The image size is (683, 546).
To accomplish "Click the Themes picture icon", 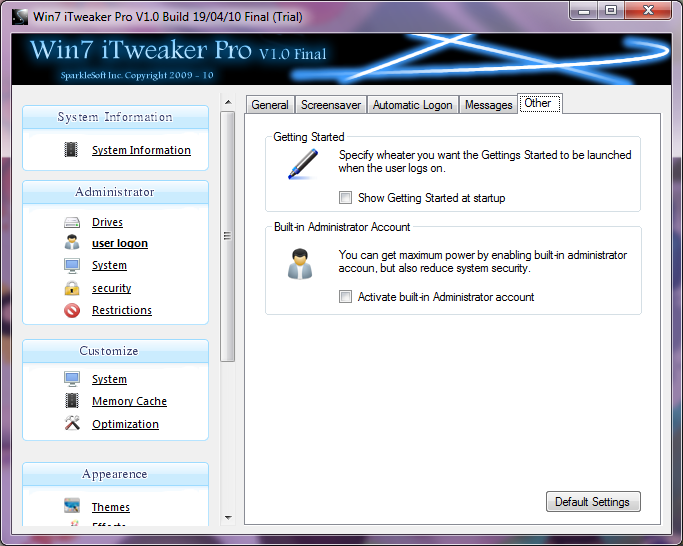I will [x=72, y=506].
